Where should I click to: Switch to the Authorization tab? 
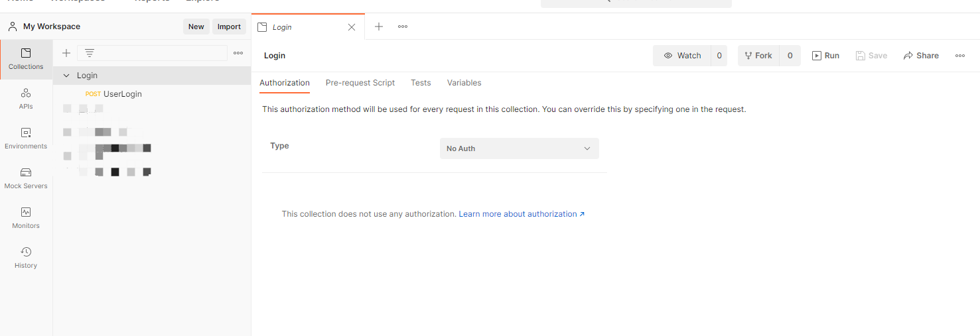(285, 83)
